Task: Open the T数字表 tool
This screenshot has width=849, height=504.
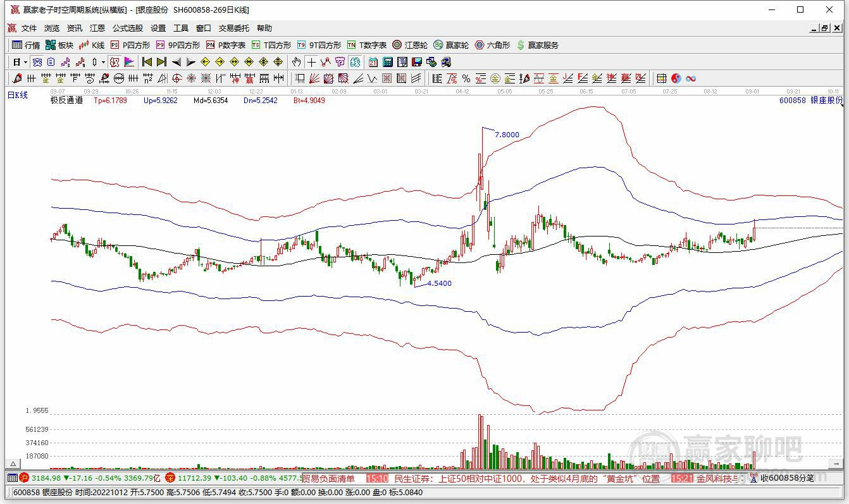Action: point(367,45)
